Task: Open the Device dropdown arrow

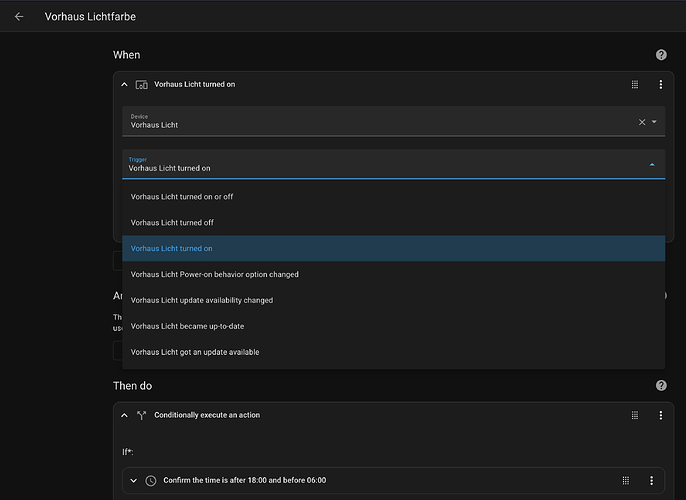Action: [654, 122]
